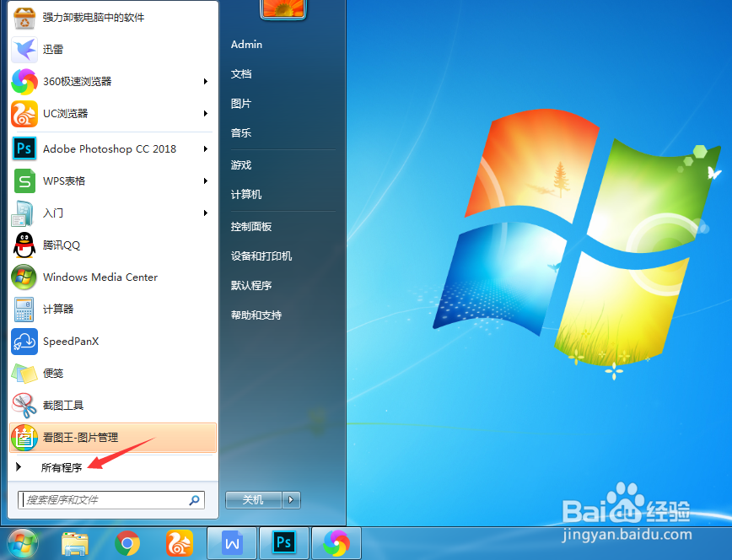Open 游戏 from the Start menu

(241, 164)
